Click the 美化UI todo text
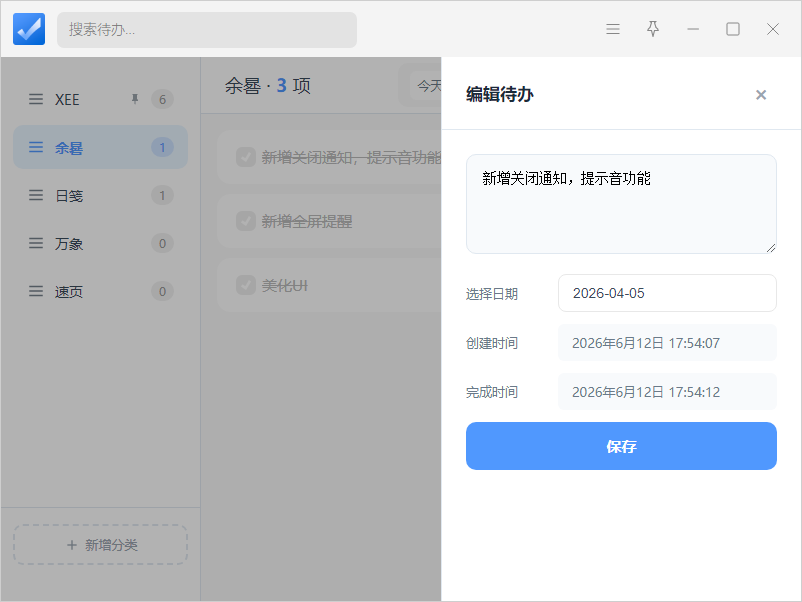This screenshot has height=602, width=802. [x=285, y=285]
